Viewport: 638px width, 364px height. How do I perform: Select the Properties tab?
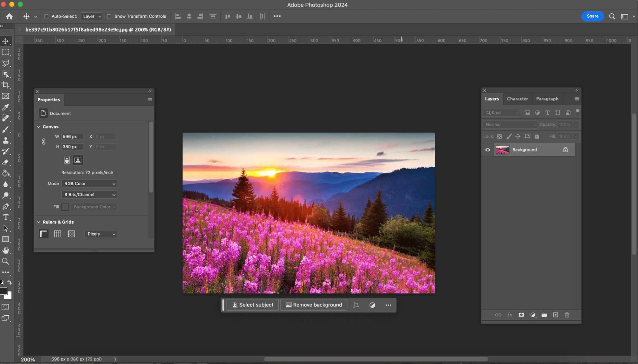(49, 100)
